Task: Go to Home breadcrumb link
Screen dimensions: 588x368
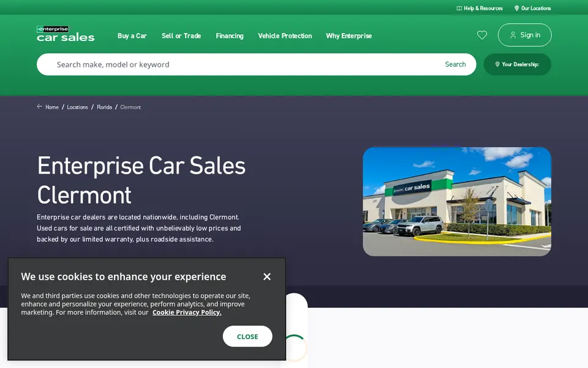Action: tap(51, 107)
